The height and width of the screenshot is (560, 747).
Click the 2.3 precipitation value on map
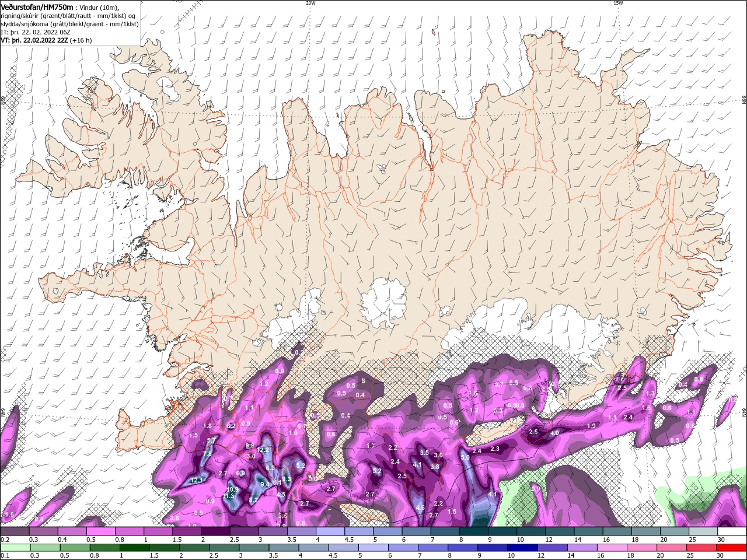click(x=495, y=449)
